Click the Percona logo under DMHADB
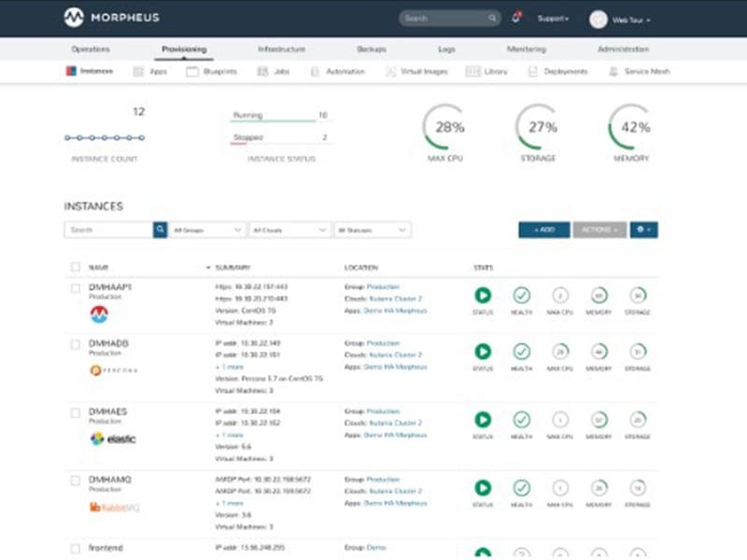Viewport: 747px width, 560px height. coord(113,370)
